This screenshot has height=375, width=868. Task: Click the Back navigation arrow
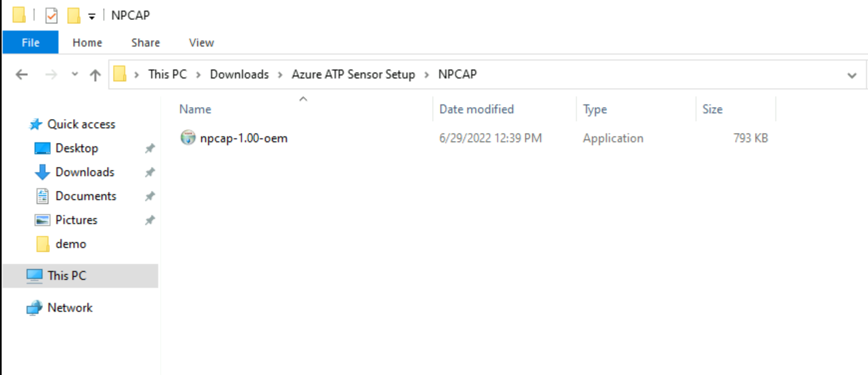point(21,75)
